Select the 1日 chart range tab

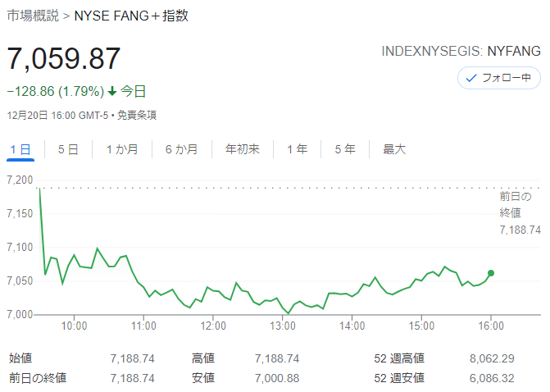pos(20,149)
